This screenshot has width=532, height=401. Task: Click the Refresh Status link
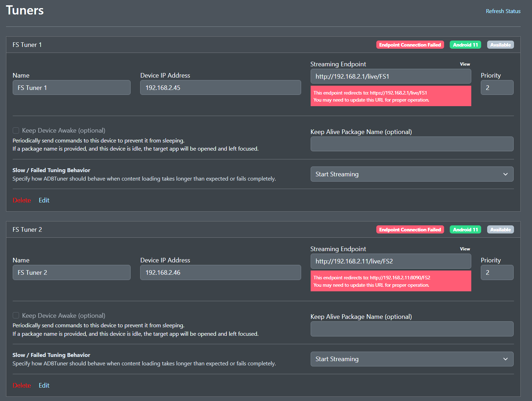(x=503, y=11)
